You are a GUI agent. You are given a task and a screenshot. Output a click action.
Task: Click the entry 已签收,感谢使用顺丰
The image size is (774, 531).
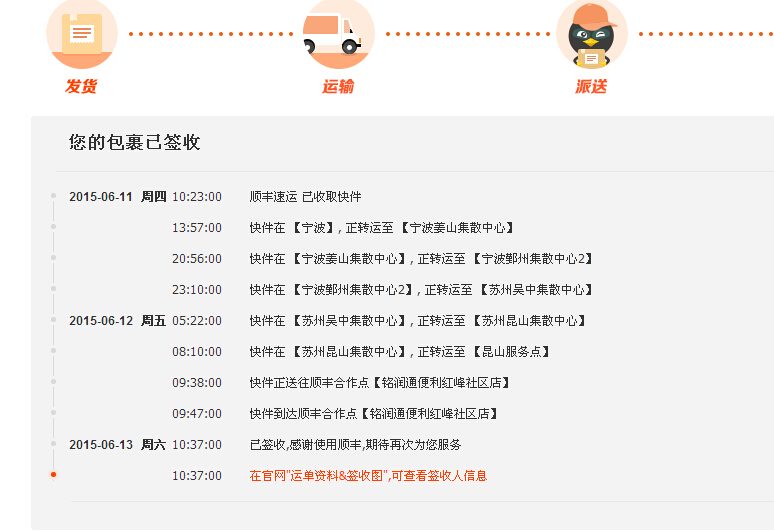[355, 445]
